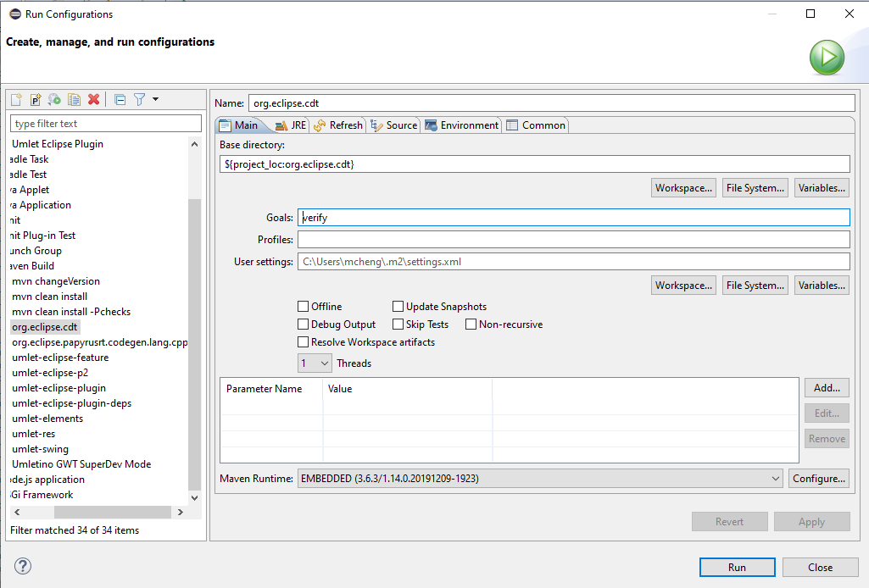Collapse all configurations in the tree
The image size is (869, 588).
pyautogui.click(x=120, y=100)
